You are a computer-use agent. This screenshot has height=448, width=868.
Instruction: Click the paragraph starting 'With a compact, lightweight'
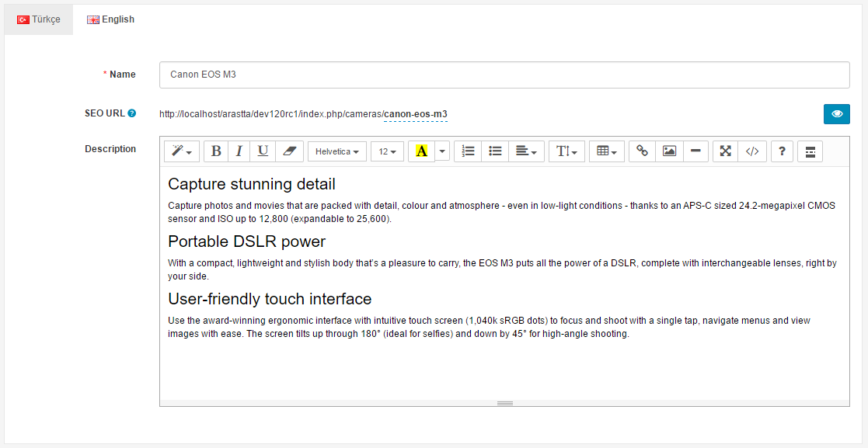coord(503,270)
